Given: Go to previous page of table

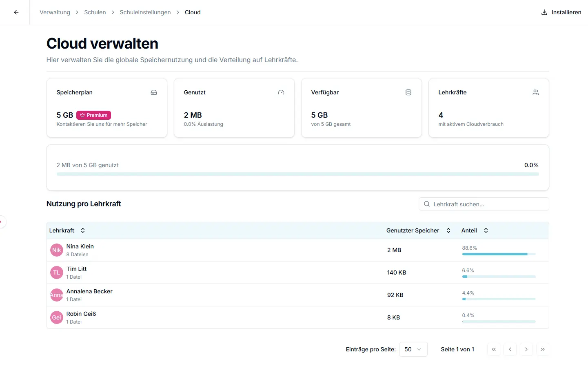Looking at the screenshot, I should tap(510, 349).
